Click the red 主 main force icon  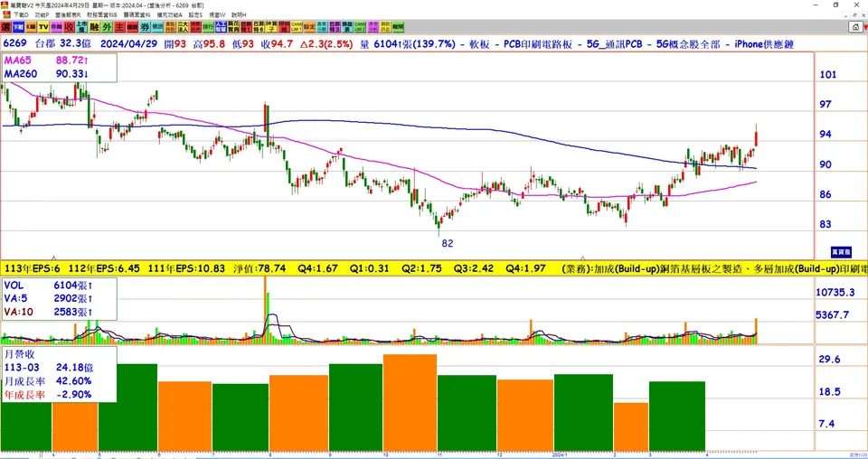click(x=119, y=27)
